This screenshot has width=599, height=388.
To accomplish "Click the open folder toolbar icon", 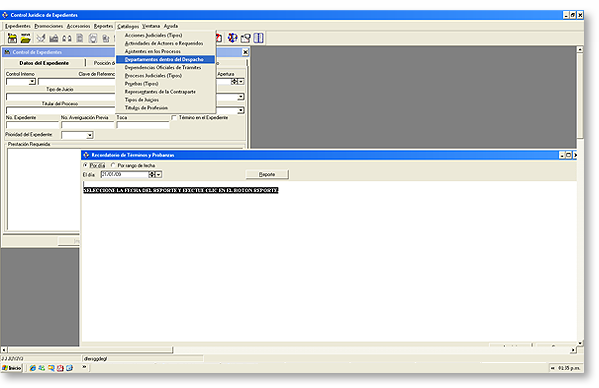I will (x=26, y=38).
